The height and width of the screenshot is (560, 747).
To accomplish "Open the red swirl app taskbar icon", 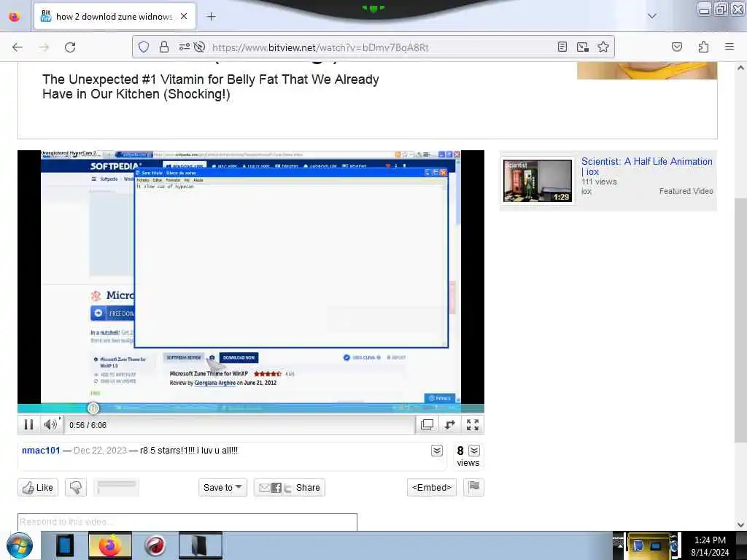I will tap(155, 545).
